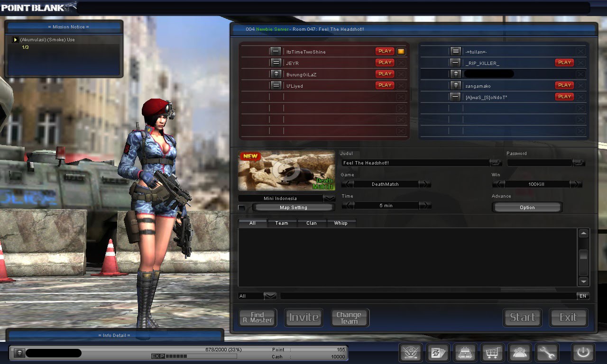Click the Change Team button
The width and height of the screenshot is (607, 364).
click(349, 318)
